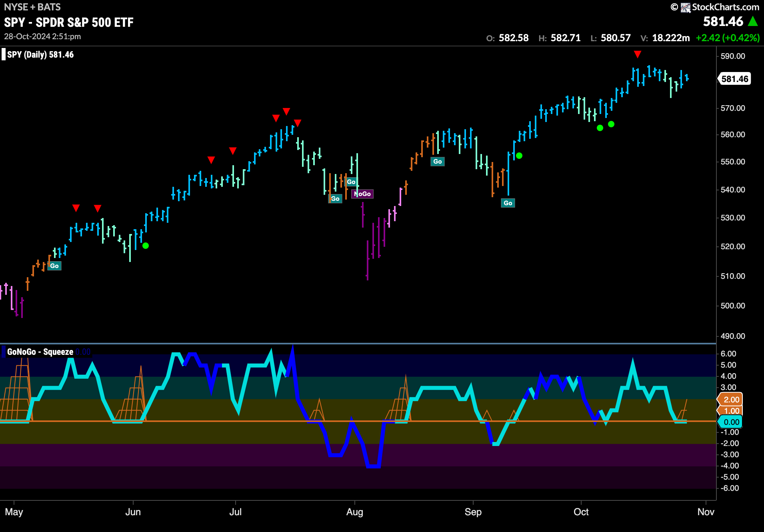764x532 pixels.
Task: Click the 560.00 price axis label
Action: pos(733,134)
